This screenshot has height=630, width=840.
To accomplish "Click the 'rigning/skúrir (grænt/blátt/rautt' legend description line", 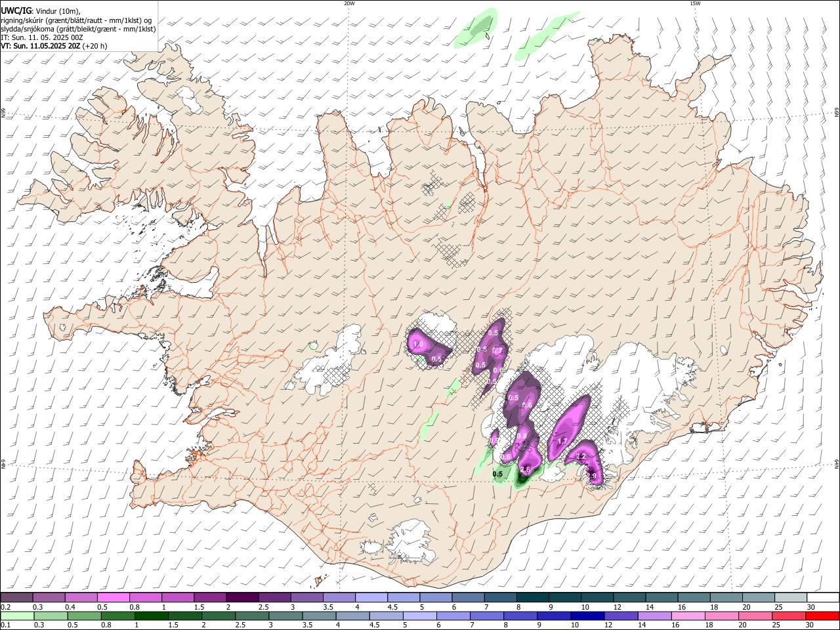I will (x=76, y=20).
